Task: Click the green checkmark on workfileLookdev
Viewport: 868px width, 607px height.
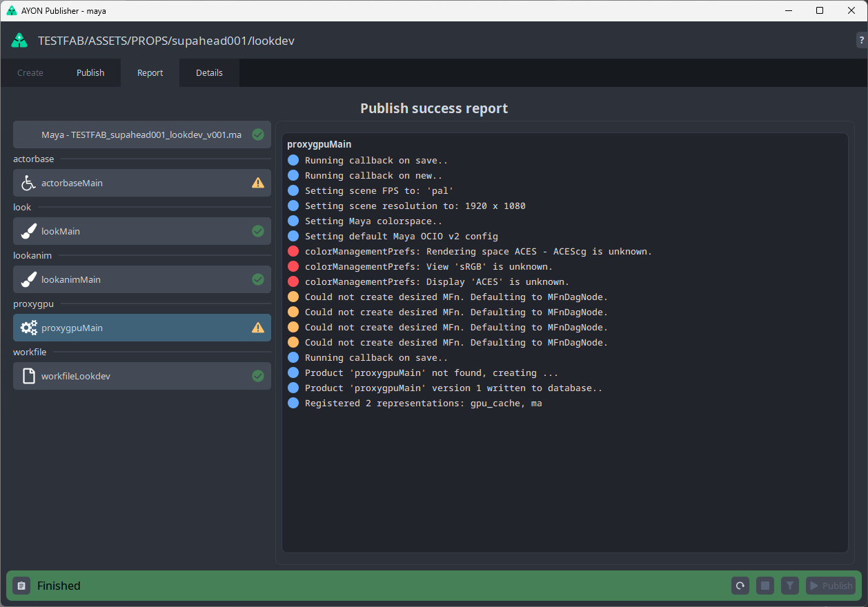Action: click(x=258, y=376)
